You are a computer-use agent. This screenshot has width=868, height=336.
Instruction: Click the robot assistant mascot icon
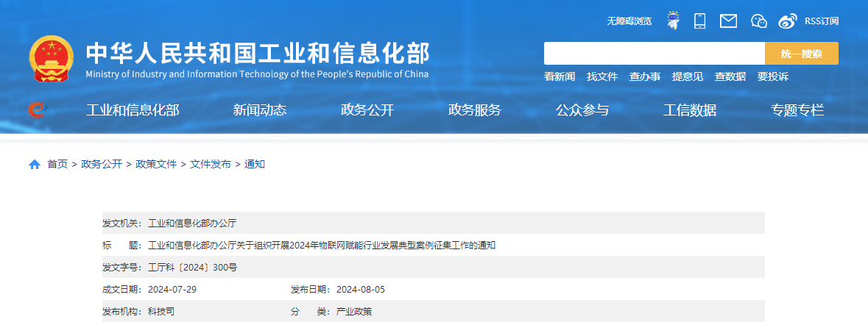[x=672, y=21]
